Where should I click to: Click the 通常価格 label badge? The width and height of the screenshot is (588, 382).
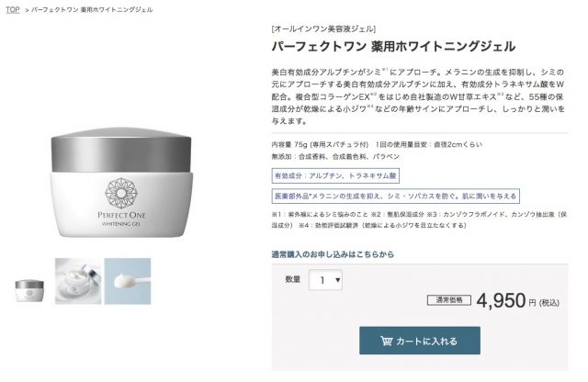pyautogui.click(x=449, y=300)
